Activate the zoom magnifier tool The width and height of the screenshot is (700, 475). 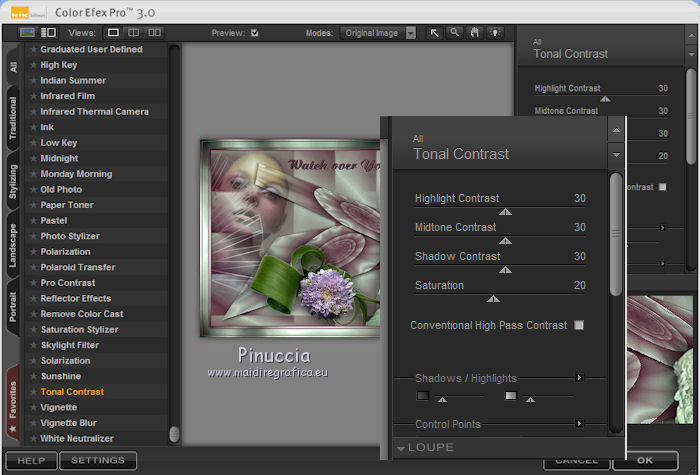[454, 33]
